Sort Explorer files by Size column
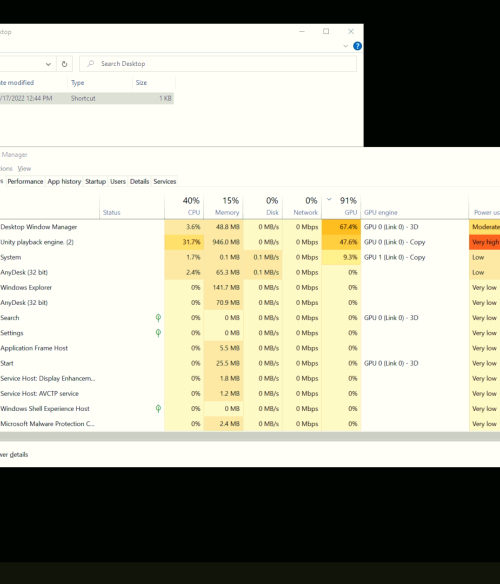The image size is (500, 584). tap(154, 83)
